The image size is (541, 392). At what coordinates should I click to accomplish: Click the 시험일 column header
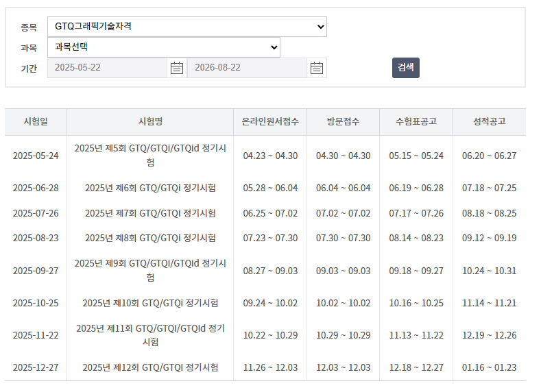[x=36, y=122]
